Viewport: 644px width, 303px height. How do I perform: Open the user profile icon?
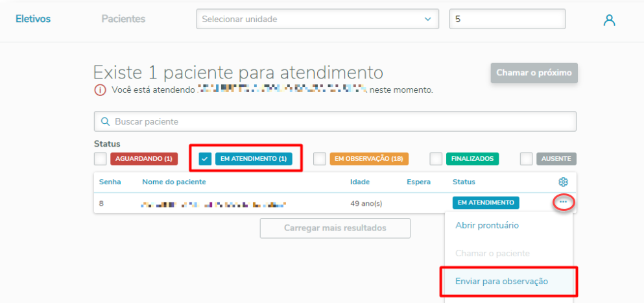(x=609, y=20)
